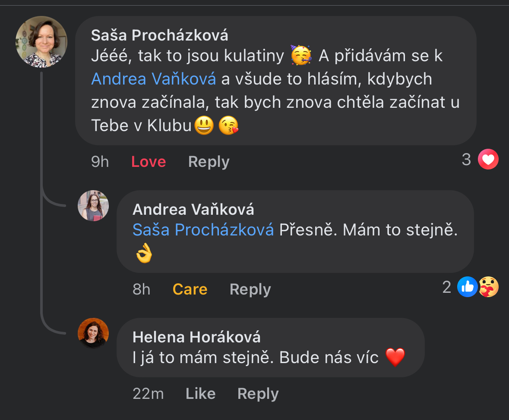
Task: Open Saša Procházková mention in Andrea's reply
Action: 203,230
